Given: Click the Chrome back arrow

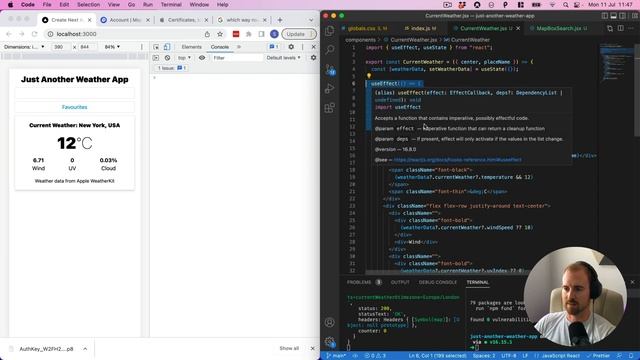Looking at the screenshot, I should [x=9, y=34].
